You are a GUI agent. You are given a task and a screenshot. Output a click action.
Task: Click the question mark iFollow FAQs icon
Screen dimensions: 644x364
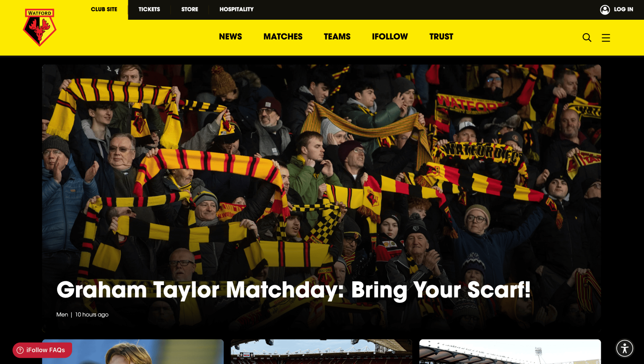20,350
